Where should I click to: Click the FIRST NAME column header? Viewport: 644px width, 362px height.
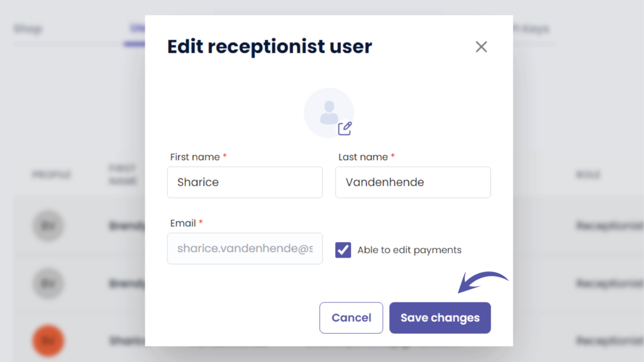[123, 175]
